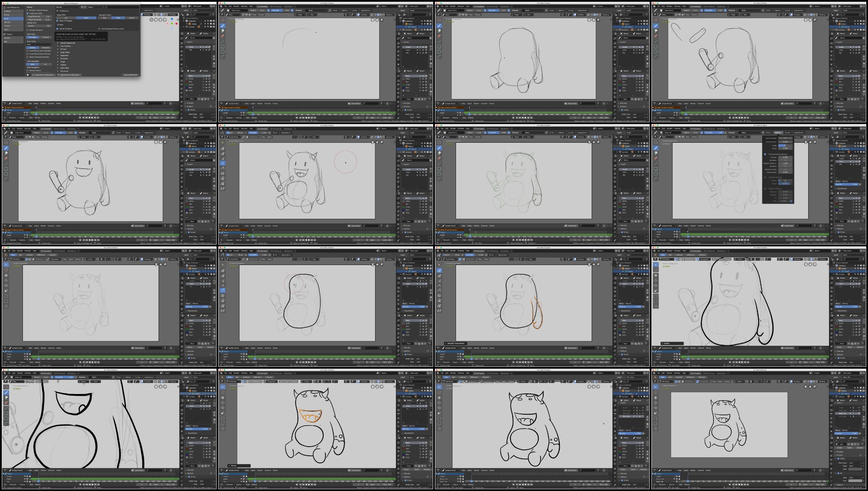Click the Save Preferences button
Screen dimensions: 868x491
130,75
